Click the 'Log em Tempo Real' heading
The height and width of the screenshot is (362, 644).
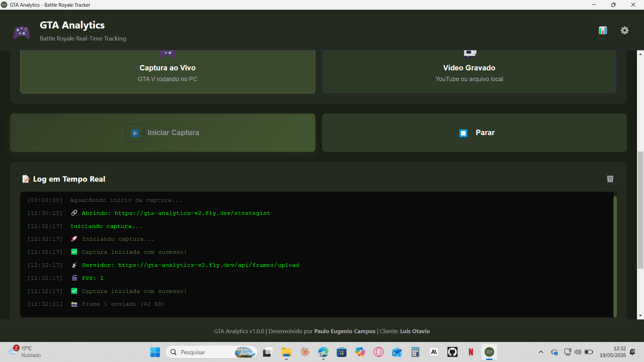pyautogui.click(x=69, y=179)
